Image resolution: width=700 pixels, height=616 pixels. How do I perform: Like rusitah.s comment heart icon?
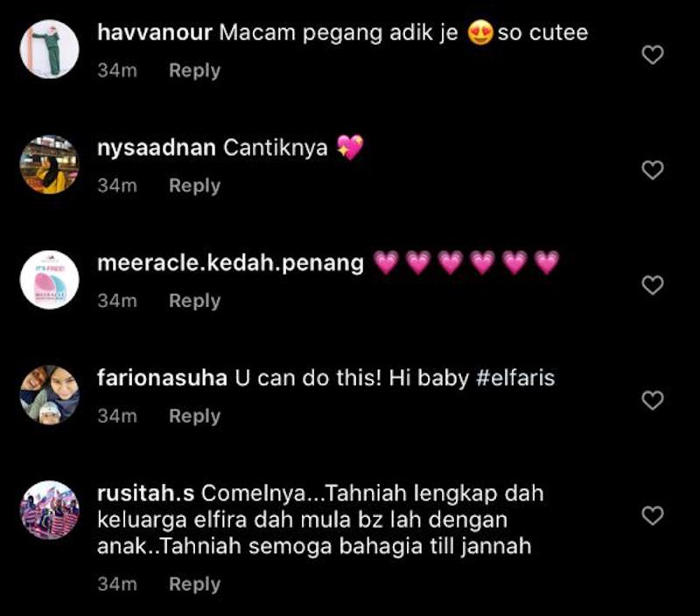[653, 515]
